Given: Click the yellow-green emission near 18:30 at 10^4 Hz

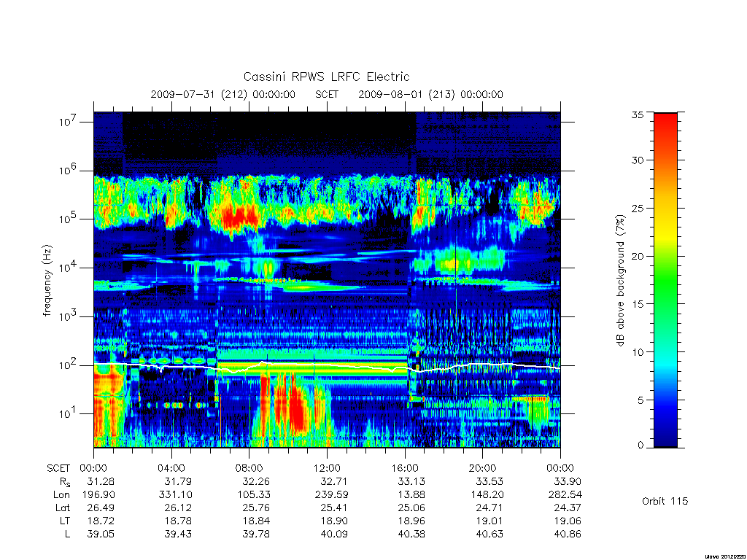Looking at the screenshot, I should pyautogui.click(x=452, y=262).
